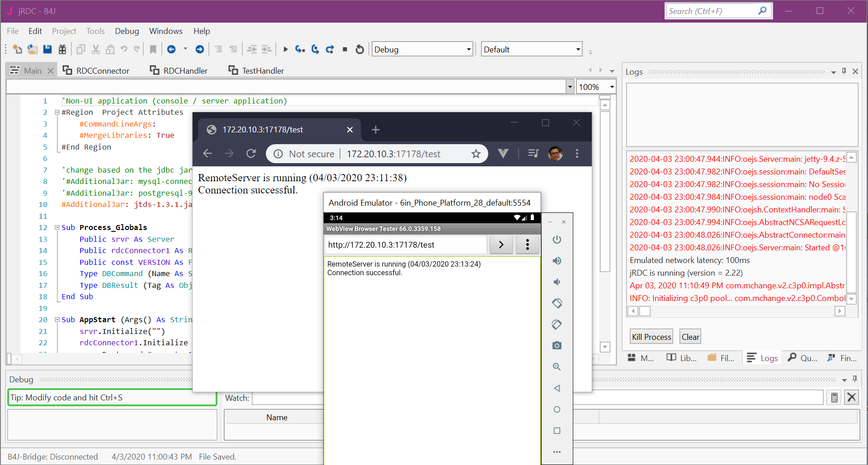The width and height of the screenshot is (868, 465).
Task: Open the Libraries (Lib...) bottom tab
Action: click(682, 358)
